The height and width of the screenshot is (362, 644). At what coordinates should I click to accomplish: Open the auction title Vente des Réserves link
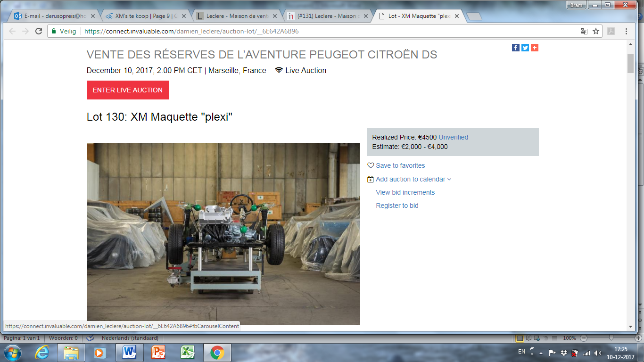[x=262, y=55]
